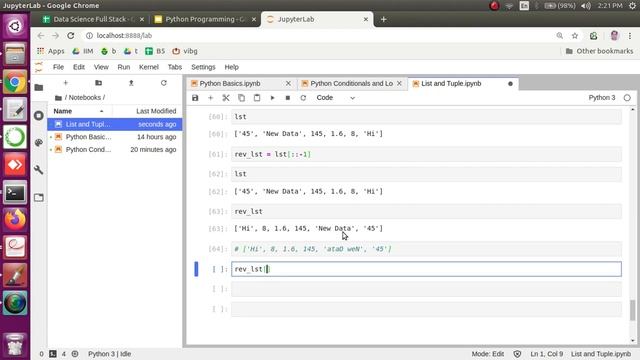Open the Apps bookmarks shortcut
640x360 pixels.
[51, 51]
